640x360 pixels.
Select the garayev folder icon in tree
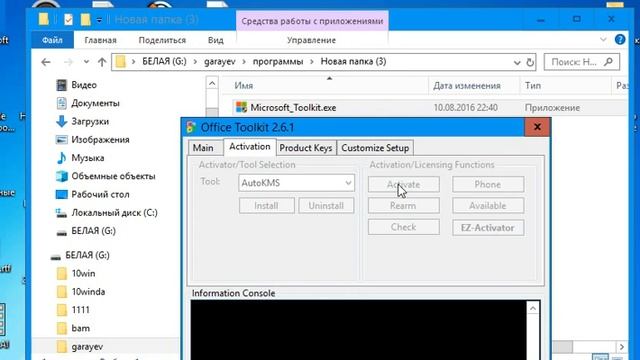click(x=62, y=347)
